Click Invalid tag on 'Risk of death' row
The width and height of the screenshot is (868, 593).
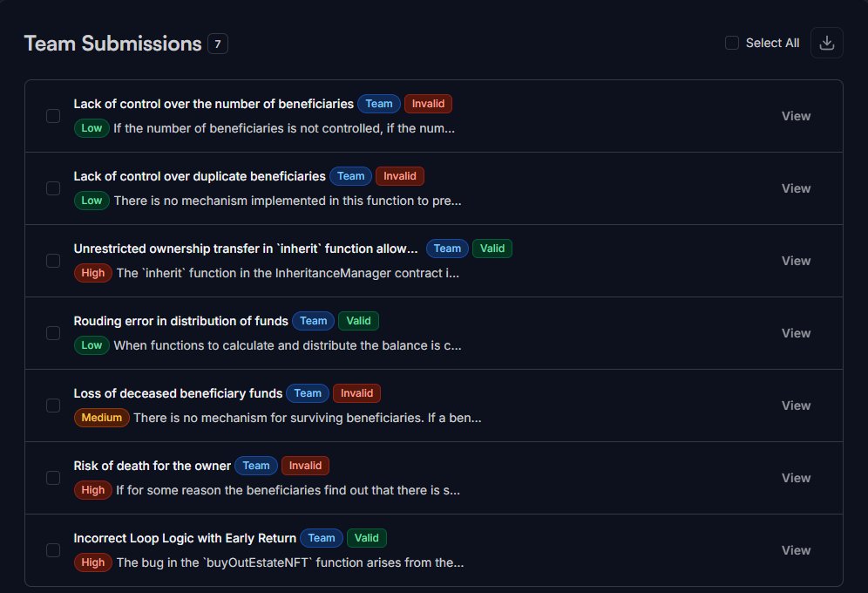click(305, 466)
